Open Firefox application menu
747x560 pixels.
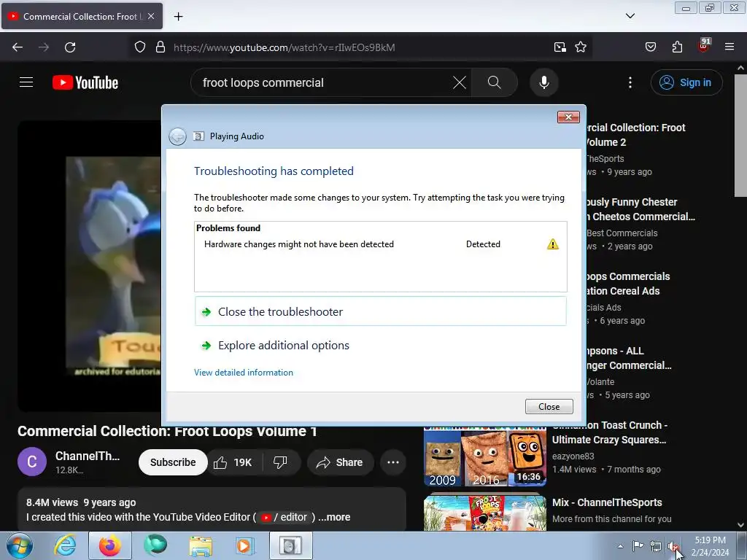[x=729, y=47]
